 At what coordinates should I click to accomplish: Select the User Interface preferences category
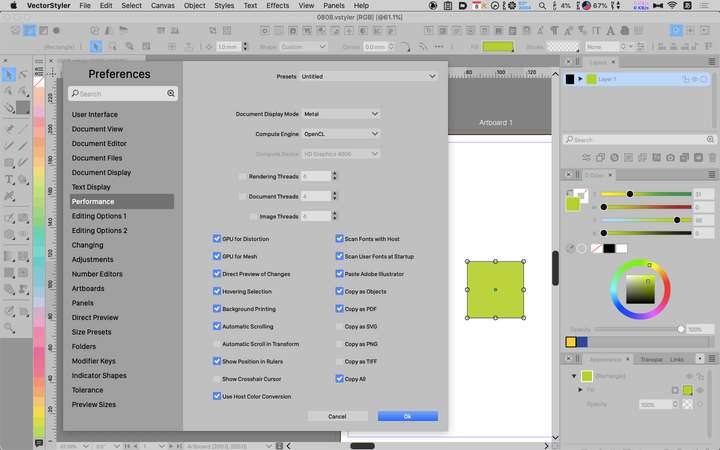tap(95, 114)
